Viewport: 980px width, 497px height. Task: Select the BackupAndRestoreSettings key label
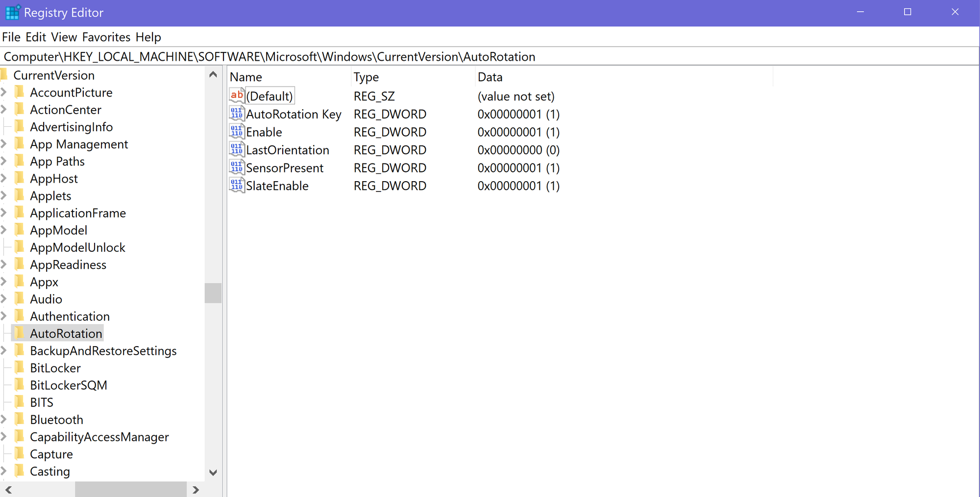[x=103, y=351]
